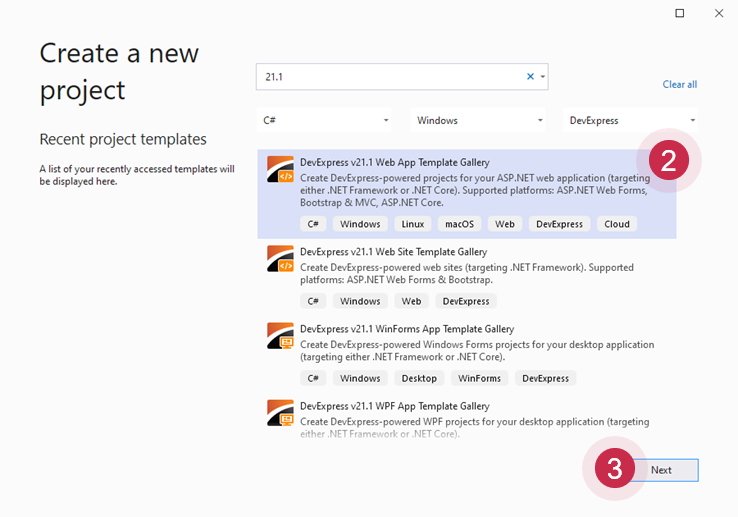738x517 pixels.
Task: Open the search history dropdown arrow
Action: 542,77
